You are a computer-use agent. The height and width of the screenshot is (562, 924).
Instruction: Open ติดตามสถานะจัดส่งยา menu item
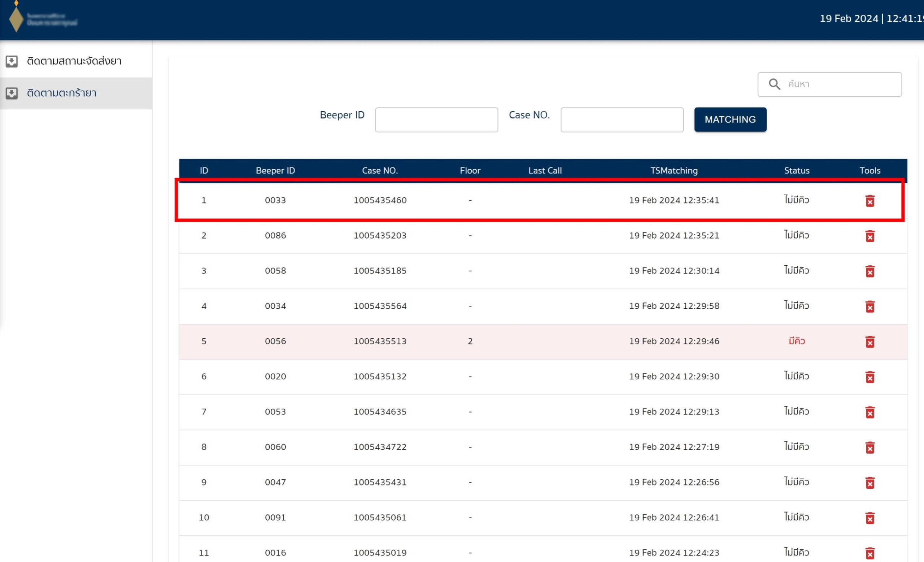coord(76,61)
